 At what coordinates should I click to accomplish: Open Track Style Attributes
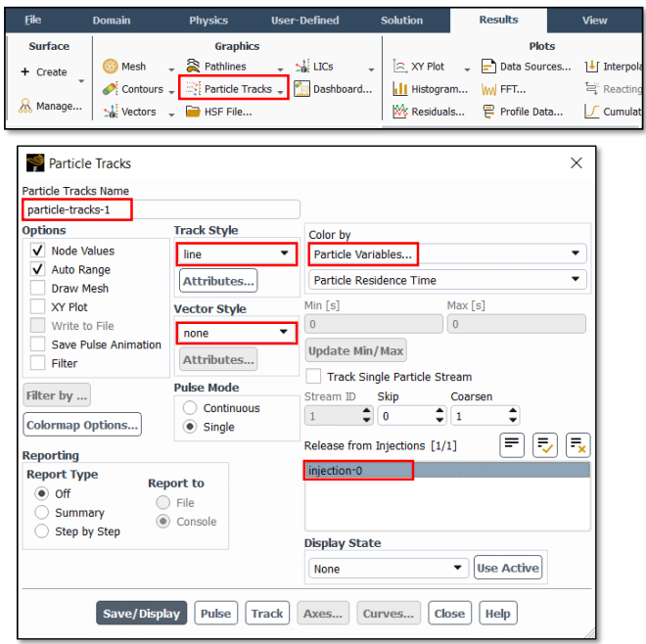coord(218,281)
